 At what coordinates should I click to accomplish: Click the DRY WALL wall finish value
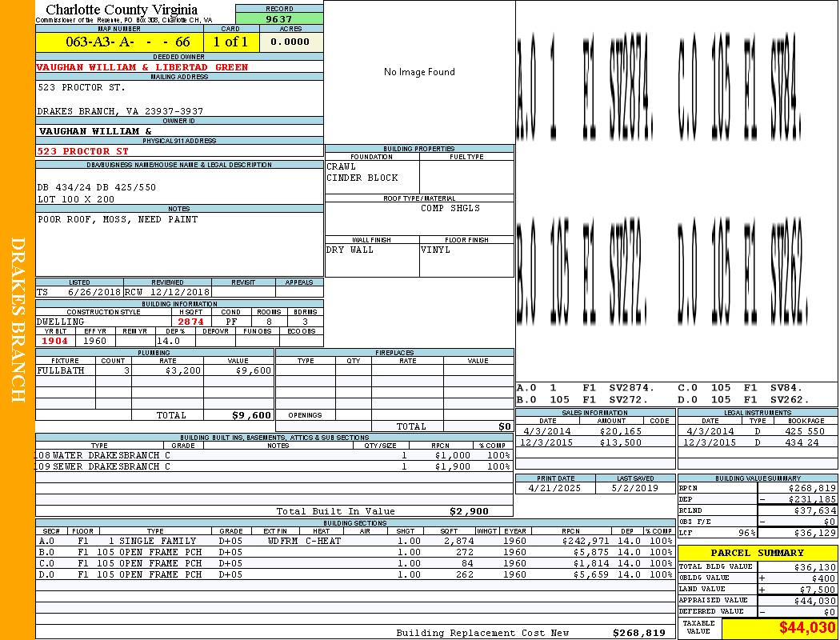click(x=350, y=250)
